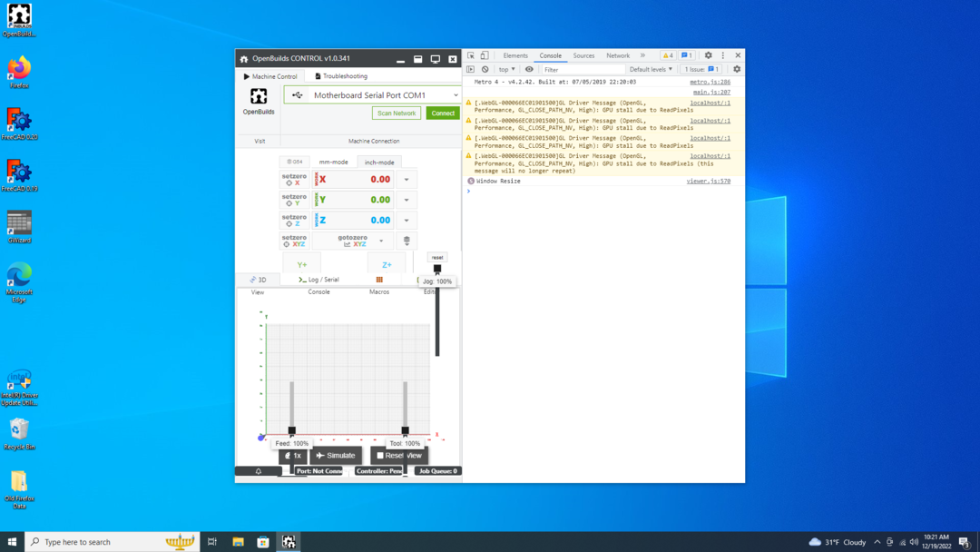980x552 pixels.
Task: Clear console with the block icon
Action: click(x=485, y=69)
